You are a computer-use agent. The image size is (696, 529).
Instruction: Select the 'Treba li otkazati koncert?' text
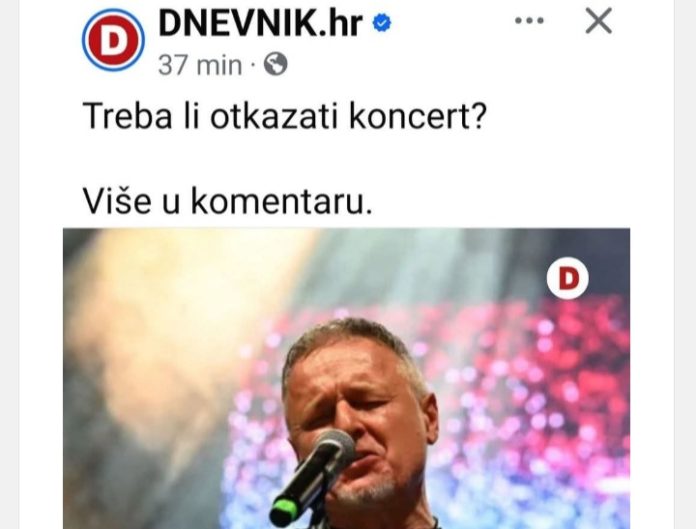pos(285,116)
